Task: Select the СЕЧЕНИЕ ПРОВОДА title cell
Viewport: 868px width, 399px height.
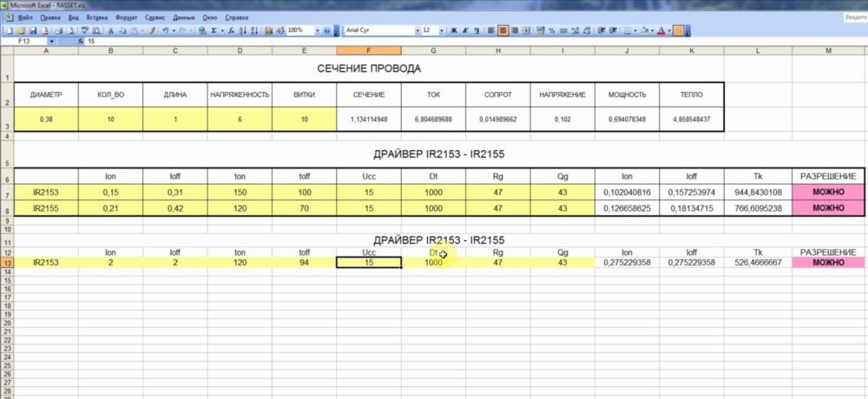Action: pyautogui.click(x=369, y=69)
